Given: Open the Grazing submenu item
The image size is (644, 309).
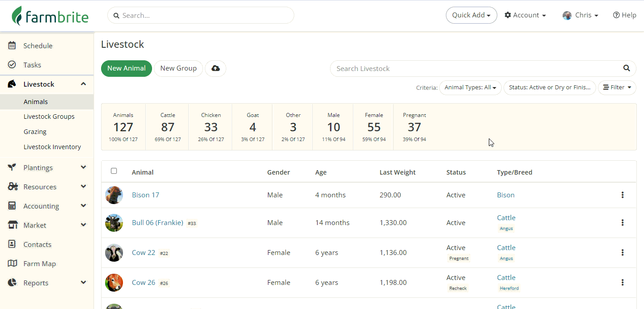Looking at the screenshot, I should click(x=35, y=132).
